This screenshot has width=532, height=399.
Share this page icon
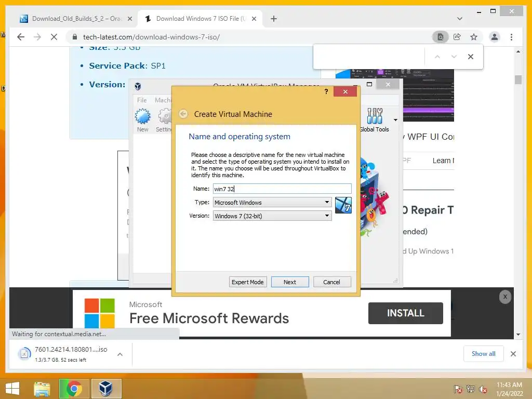coord(457,37)
